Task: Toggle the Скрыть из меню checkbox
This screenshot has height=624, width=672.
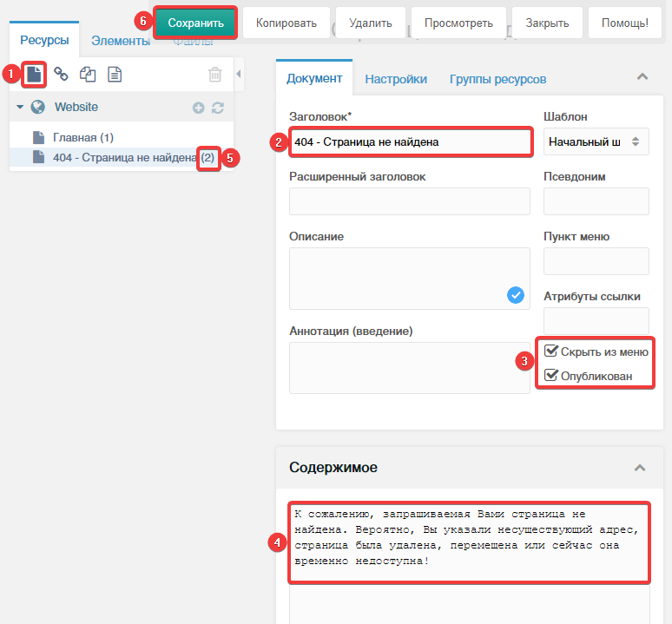Action: (x=551, y=351)
